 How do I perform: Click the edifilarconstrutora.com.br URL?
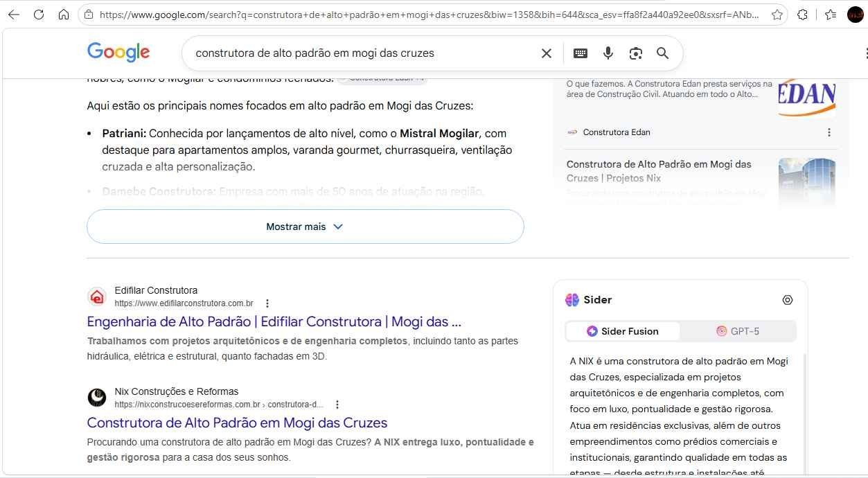click(184, 303)
